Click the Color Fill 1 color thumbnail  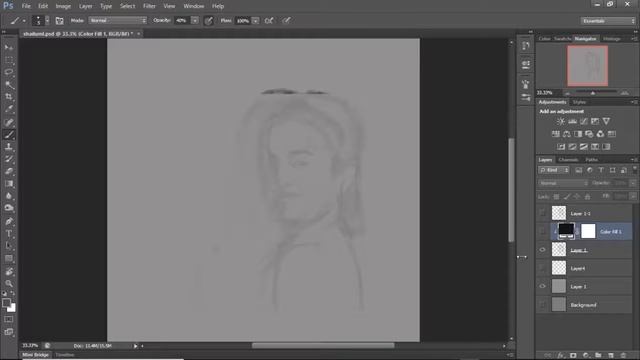(566, 231)
